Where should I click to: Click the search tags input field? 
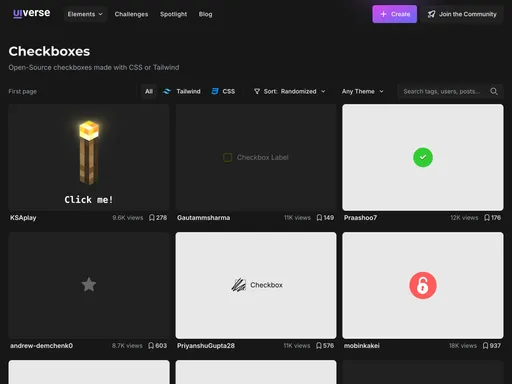click(x=442, y=91)
